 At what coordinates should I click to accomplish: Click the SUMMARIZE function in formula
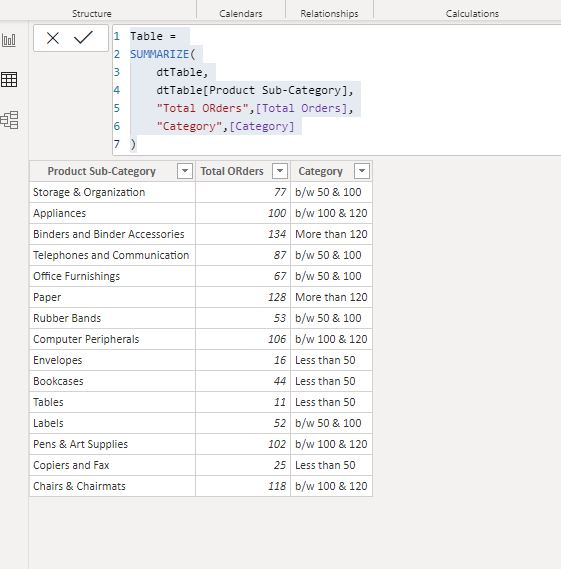(160, 54)
